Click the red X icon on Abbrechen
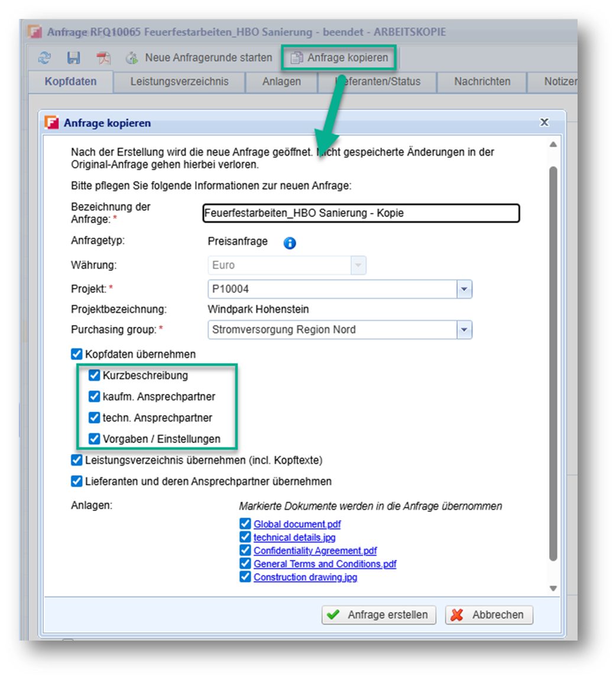The width and height of the screenshot is (616, 679). pos(457,615)
